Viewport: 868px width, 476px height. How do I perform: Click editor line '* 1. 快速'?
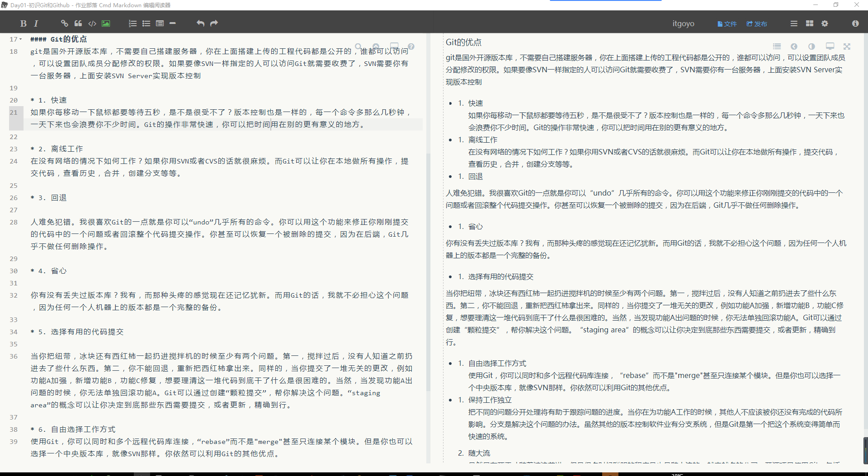tap(49, 100)
